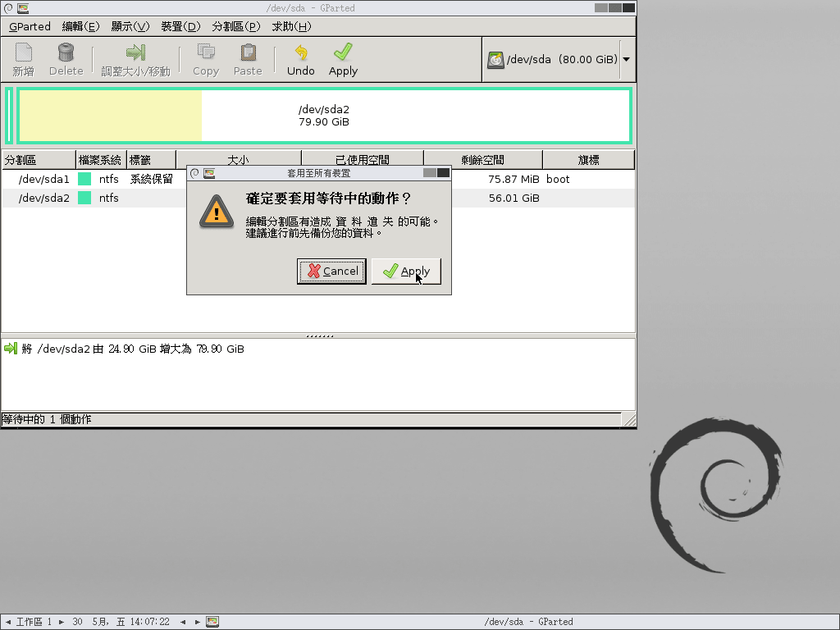Select the Copy partition toolbar icon

click(x=205, y=53)
